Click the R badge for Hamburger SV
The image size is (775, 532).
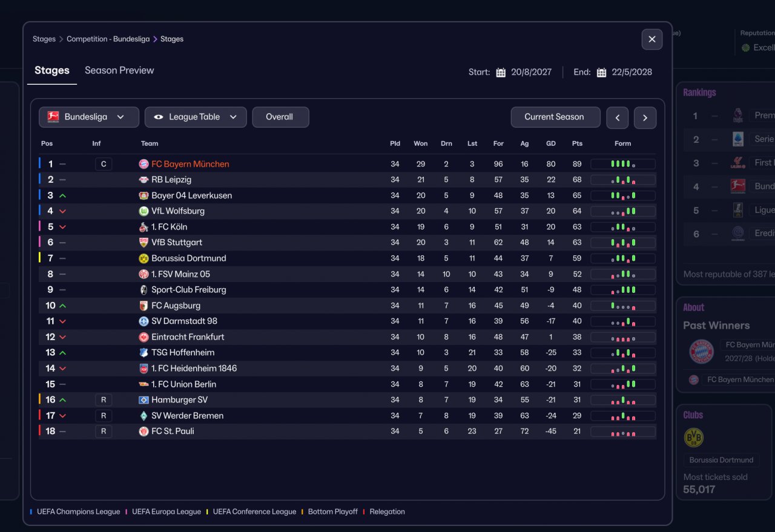click(104, 400)
